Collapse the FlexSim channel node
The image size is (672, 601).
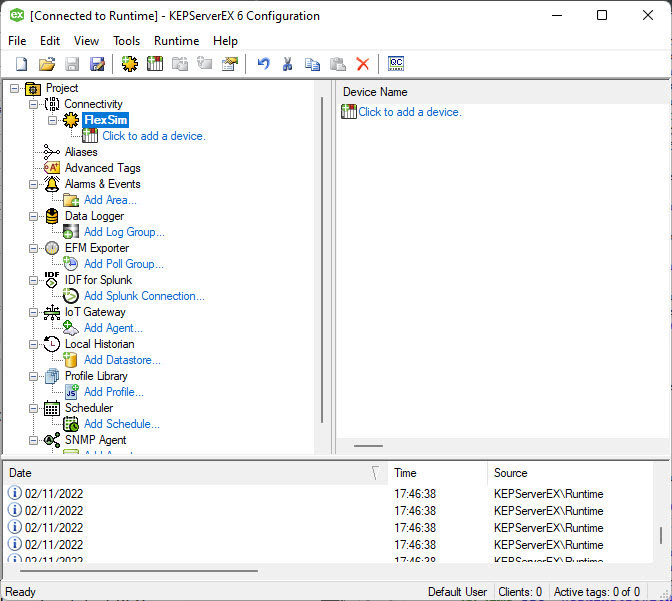point(52,120)
